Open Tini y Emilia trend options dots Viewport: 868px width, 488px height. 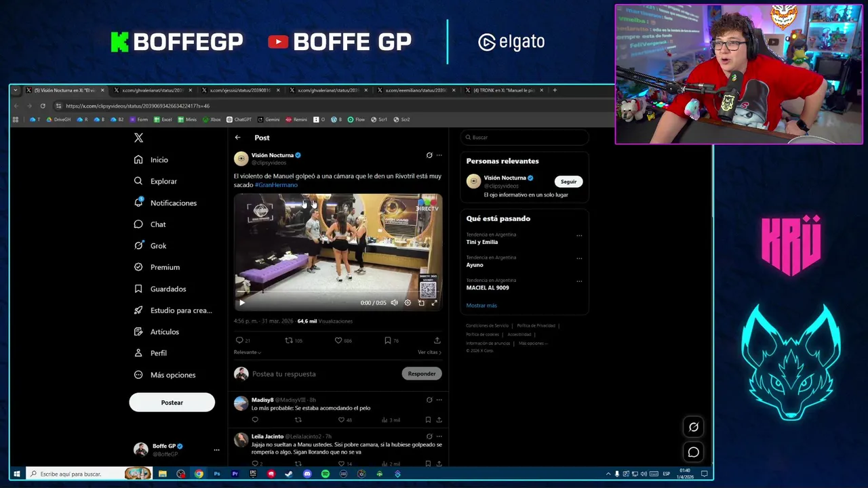tap(579, 236)
